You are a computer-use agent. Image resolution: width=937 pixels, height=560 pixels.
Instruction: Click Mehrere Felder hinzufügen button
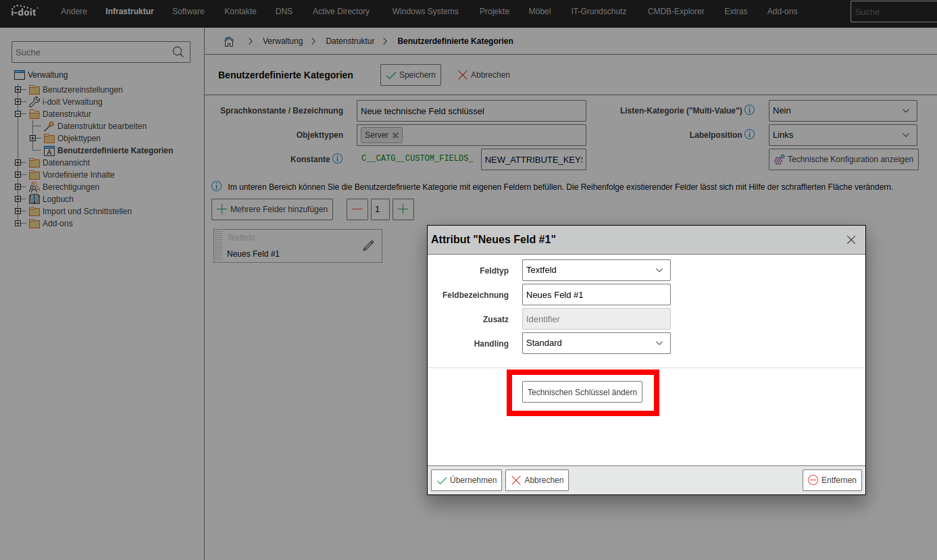(x=272, y=209)
